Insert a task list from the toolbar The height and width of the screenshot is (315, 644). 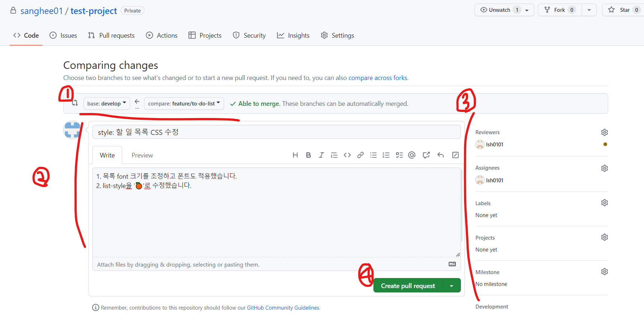[399, 155]
